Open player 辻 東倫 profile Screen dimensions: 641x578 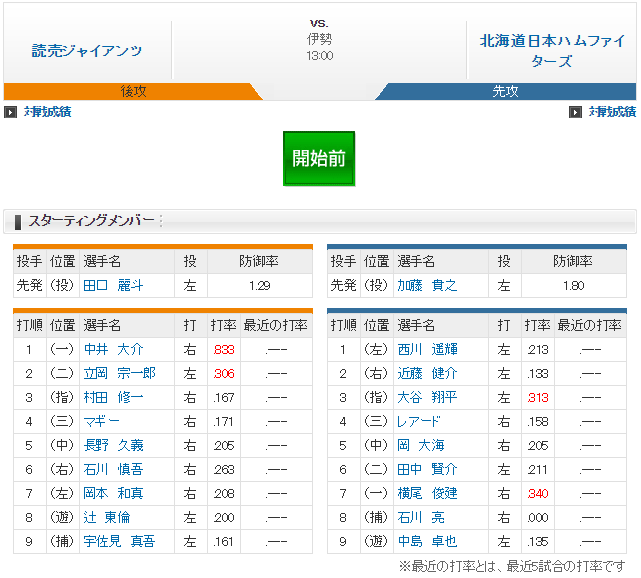click(x=107, y=518)
